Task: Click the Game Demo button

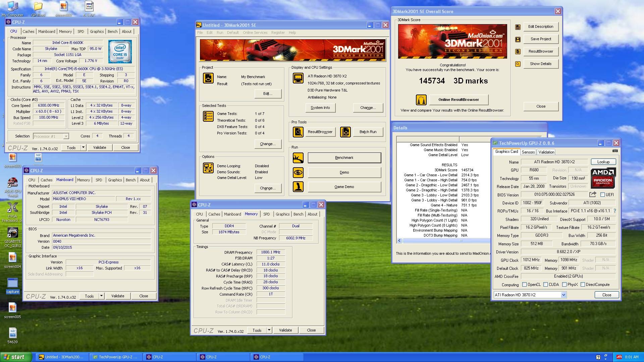Action: 344,187
